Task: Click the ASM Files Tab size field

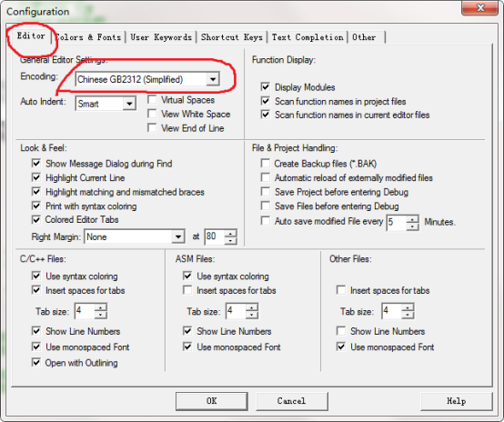Action: pyautogui.click(x=236, y=311)
